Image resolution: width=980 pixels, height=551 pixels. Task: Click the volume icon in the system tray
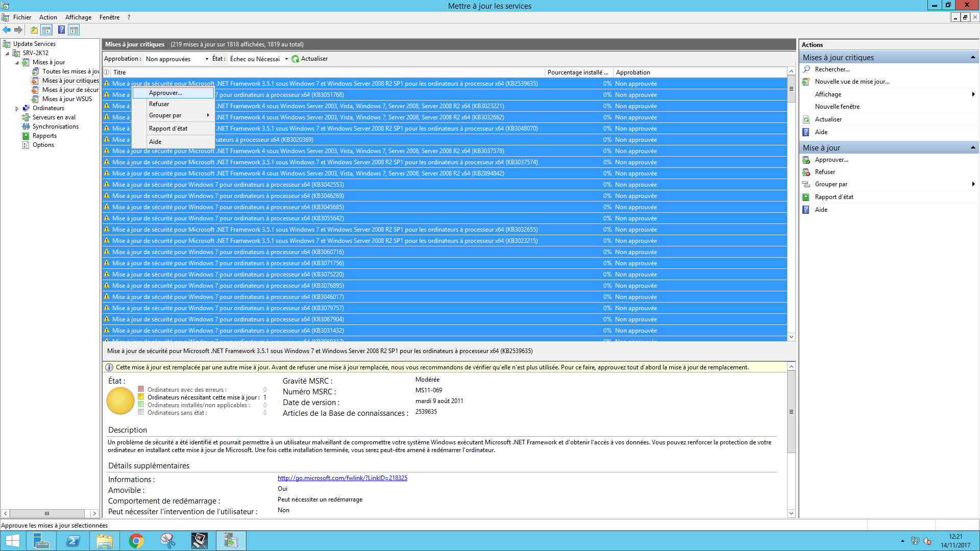pos(927,541)
